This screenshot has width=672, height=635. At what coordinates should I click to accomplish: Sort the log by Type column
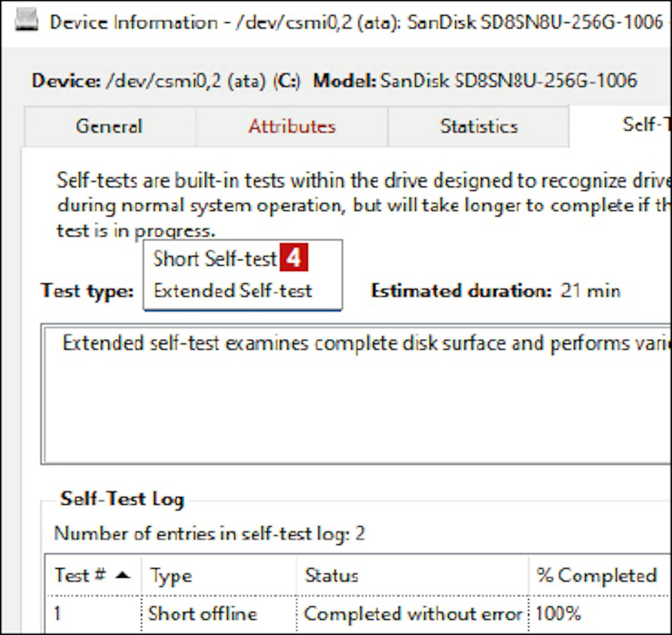(x=171, y=576)
